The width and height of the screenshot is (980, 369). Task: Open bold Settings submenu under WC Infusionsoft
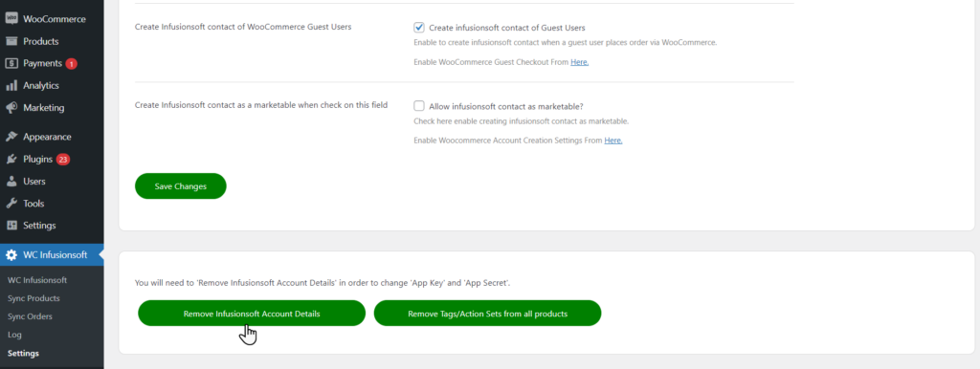pos(23,354)
